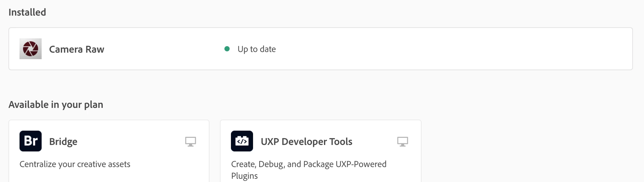The width and height of the screenshot is (644, 182).
Task: Click the Bridge Br app icon
Action: [31, 141]
